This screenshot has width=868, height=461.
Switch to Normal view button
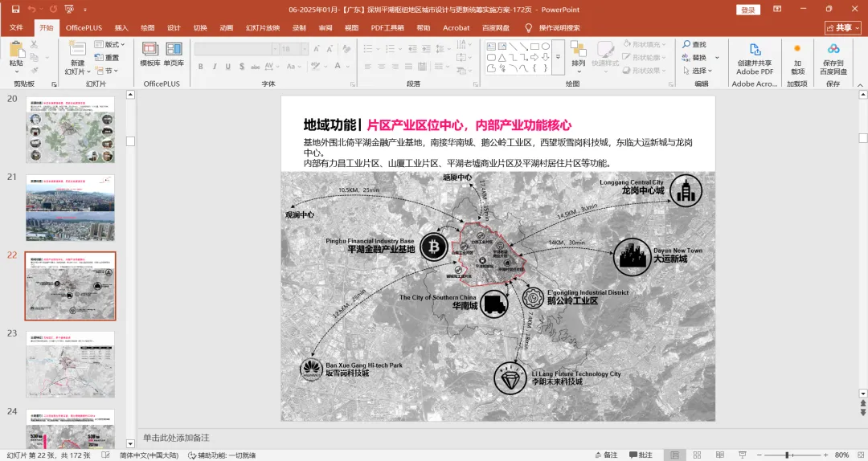point(674,455)
